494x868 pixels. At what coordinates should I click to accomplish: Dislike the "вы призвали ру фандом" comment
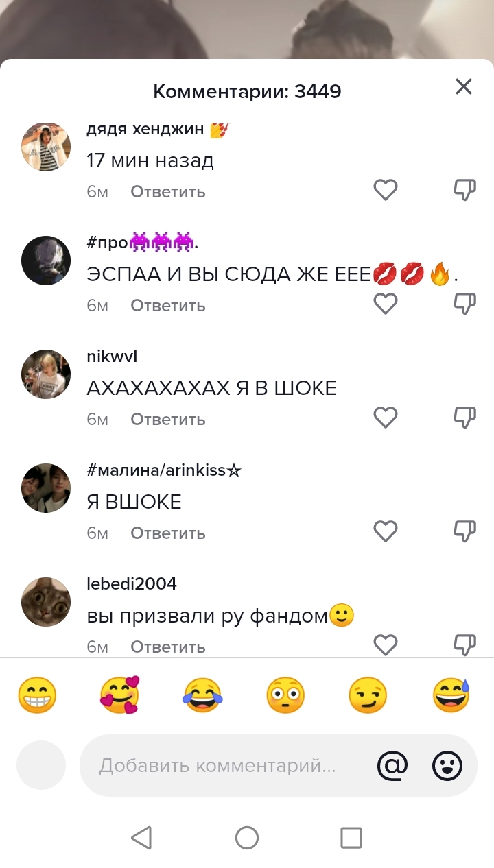pos(465,644)
